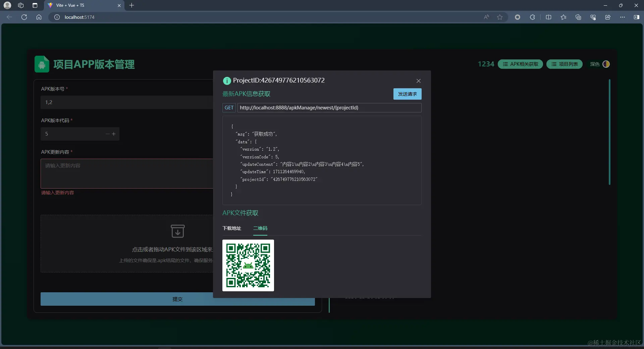644x349 pixels.
Task: Focus the apkManage request URL field
Action: click(x=329, y=108)
